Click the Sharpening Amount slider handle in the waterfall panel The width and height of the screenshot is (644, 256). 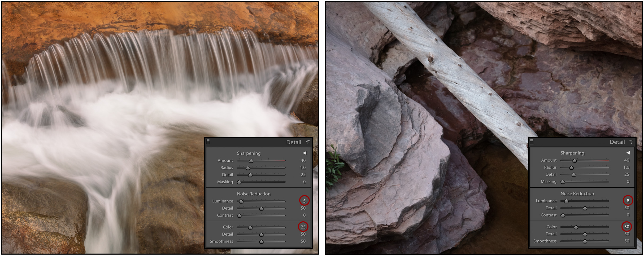point(251,161)
